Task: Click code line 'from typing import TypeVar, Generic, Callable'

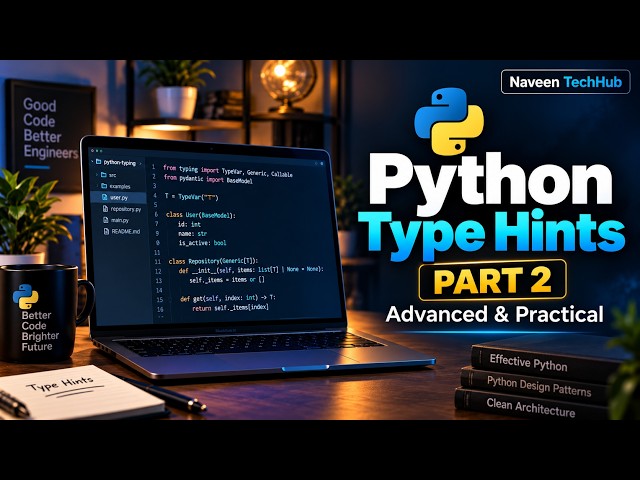Action: tap(228, 171)
